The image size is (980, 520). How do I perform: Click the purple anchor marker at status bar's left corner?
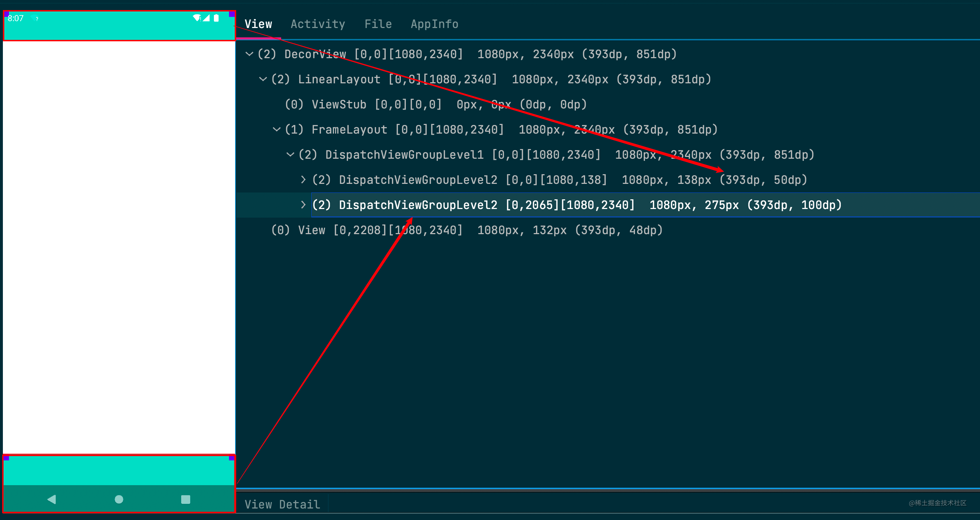[6, 13]
